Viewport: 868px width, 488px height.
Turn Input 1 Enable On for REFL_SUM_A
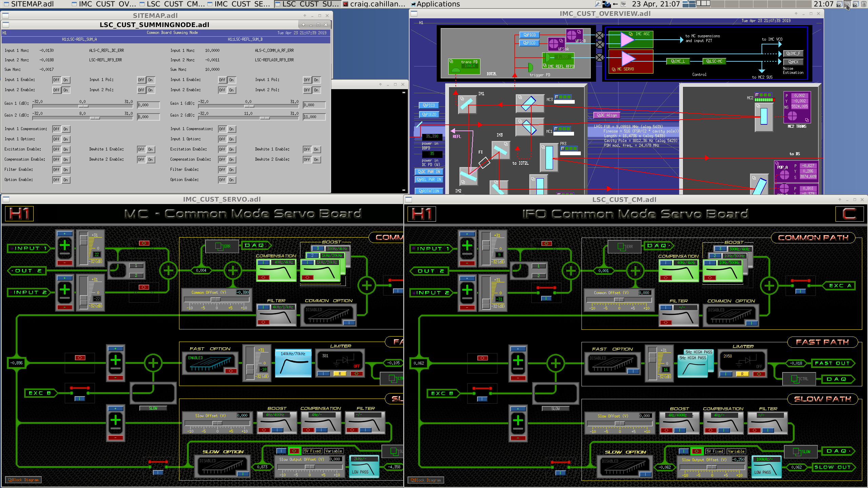tap(65, 80)
